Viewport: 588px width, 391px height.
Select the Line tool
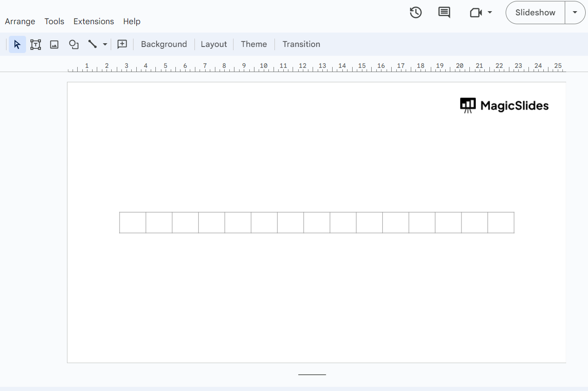[x=93, y=44]
